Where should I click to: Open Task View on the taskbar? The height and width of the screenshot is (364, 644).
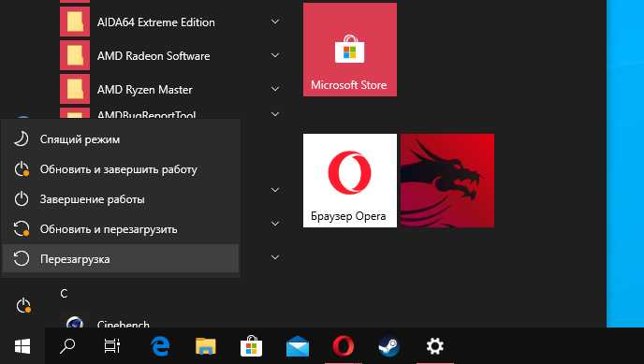click(111, 346)
